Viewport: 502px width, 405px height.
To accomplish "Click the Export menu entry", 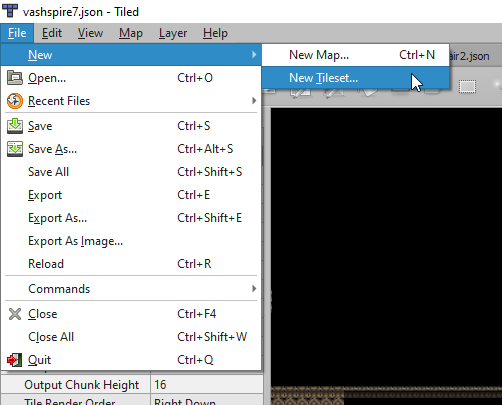I will tap(131, 195).
